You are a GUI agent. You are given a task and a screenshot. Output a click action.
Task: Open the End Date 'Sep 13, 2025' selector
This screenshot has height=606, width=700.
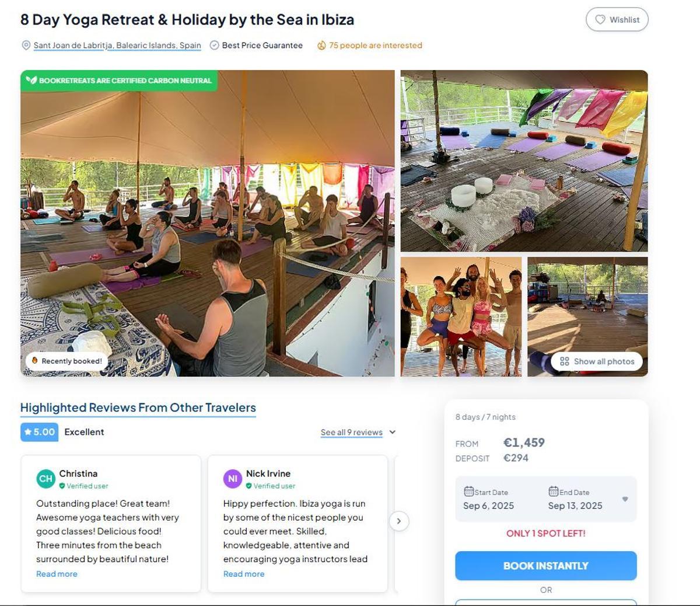tap(575, 506)
